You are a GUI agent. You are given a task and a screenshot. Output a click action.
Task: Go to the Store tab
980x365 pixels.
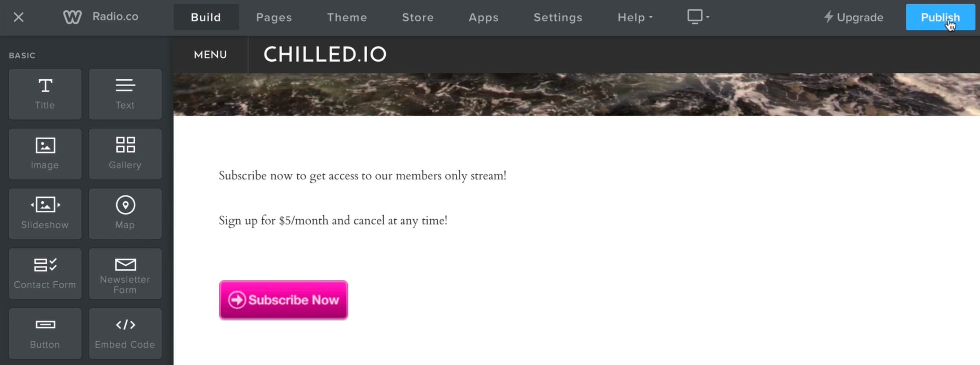coord(418,17)
